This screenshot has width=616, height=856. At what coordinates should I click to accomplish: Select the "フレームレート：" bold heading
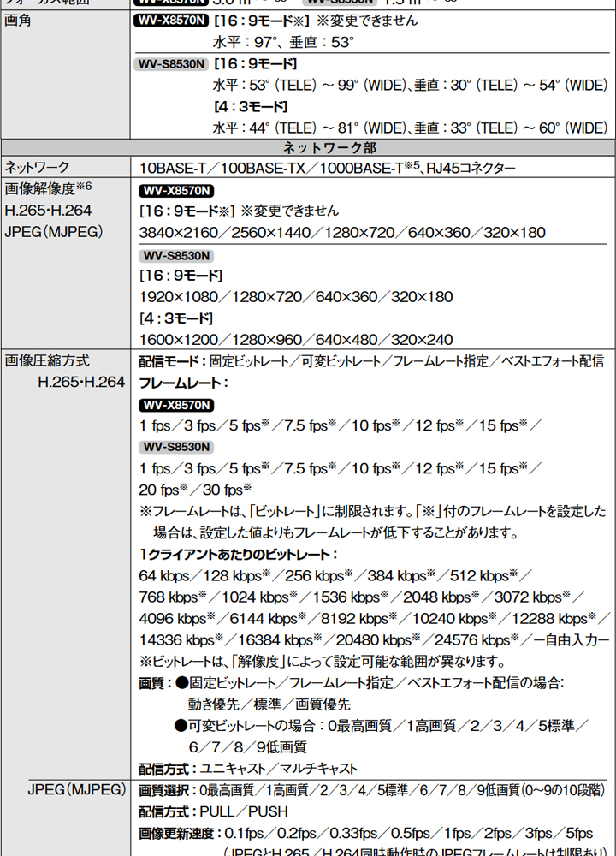coord(183,383)
